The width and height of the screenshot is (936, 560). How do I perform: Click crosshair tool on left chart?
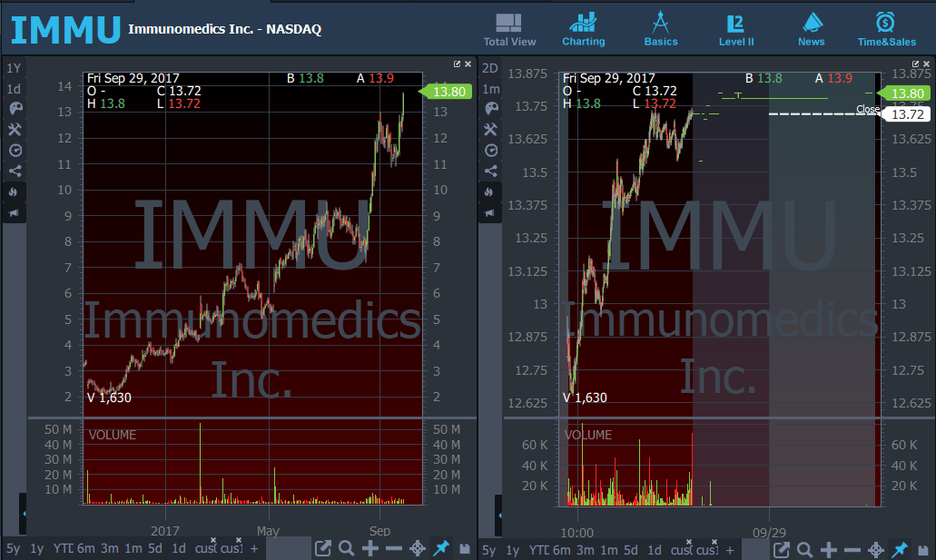(418, 549)
